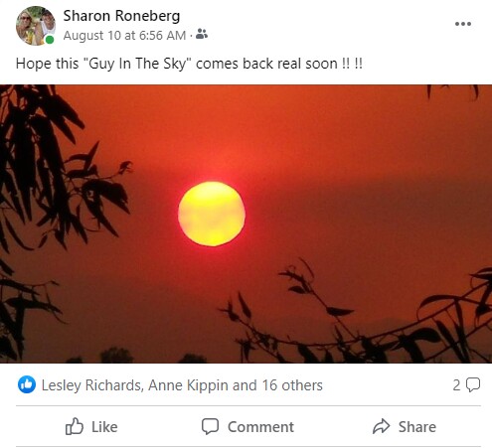
Task: Open Lesley Richards' name in the reactions list
Action: [x=91, y=385]
